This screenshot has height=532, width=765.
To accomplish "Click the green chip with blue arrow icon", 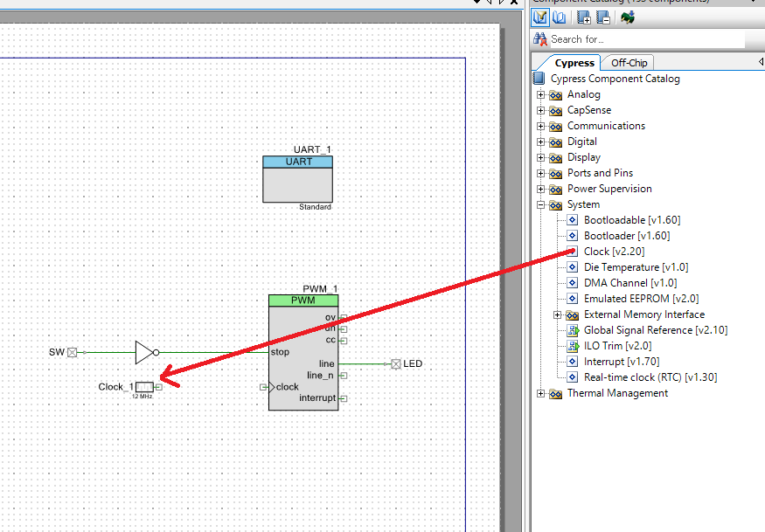I will pyautogui.click(x=628, y=17).
